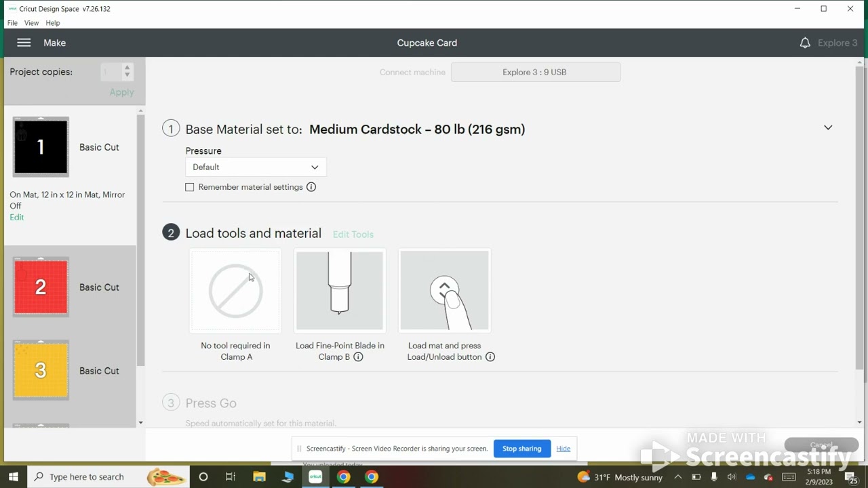
Task: Click Edit link under mat 1
Action: tap(17, 218)
